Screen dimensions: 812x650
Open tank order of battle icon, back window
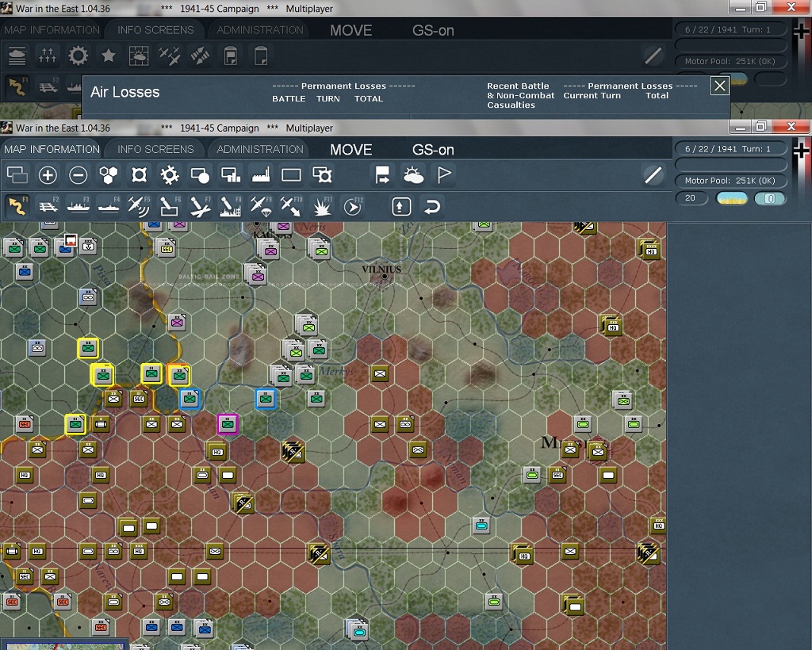pyautogui.click(x=17, y=56)
